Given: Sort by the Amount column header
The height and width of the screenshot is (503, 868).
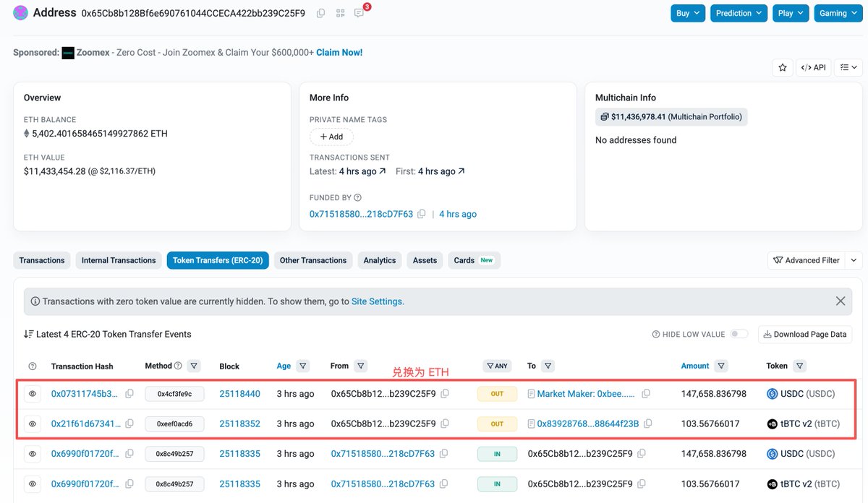Looking at the screenshot, I should (695, 366).
